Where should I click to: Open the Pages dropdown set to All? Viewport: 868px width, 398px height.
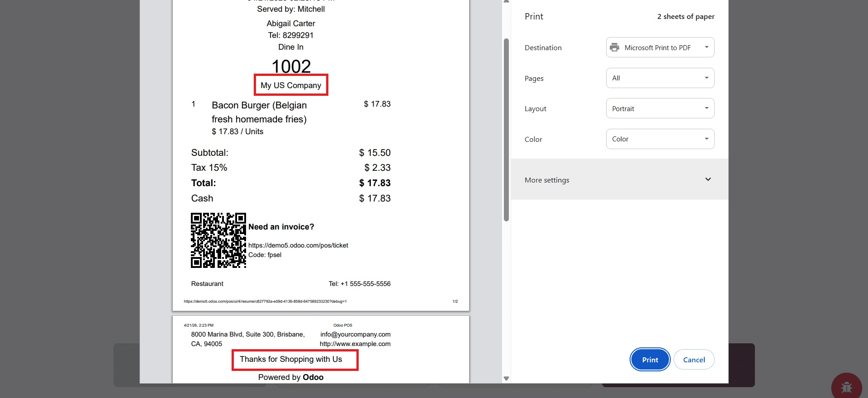[x=660, y=78]
